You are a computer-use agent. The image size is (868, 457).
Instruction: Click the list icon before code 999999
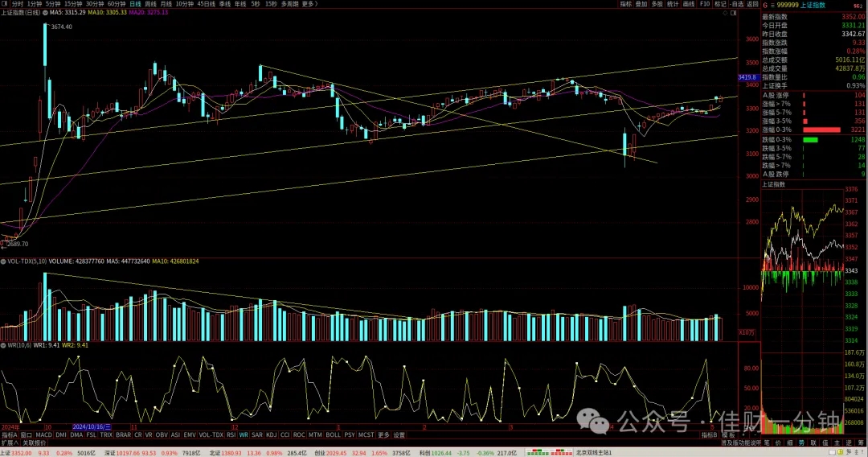tap(773, 5)
